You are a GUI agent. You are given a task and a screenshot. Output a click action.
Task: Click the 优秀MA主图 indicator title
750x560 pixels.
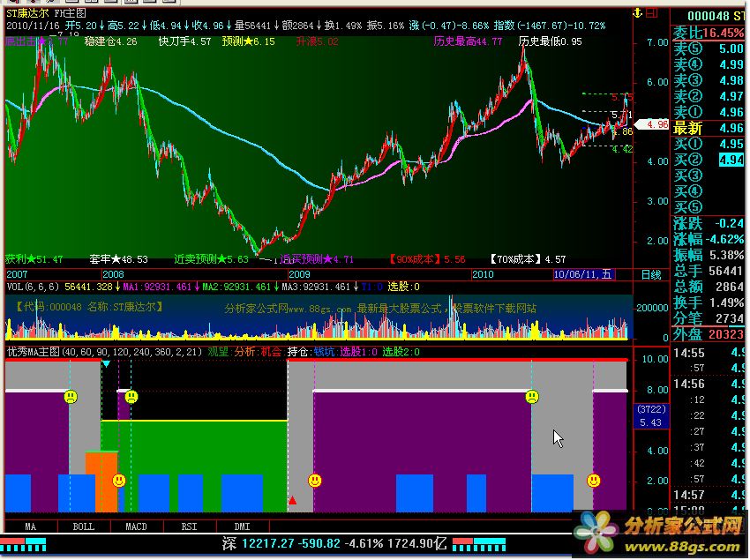point(33,352)
